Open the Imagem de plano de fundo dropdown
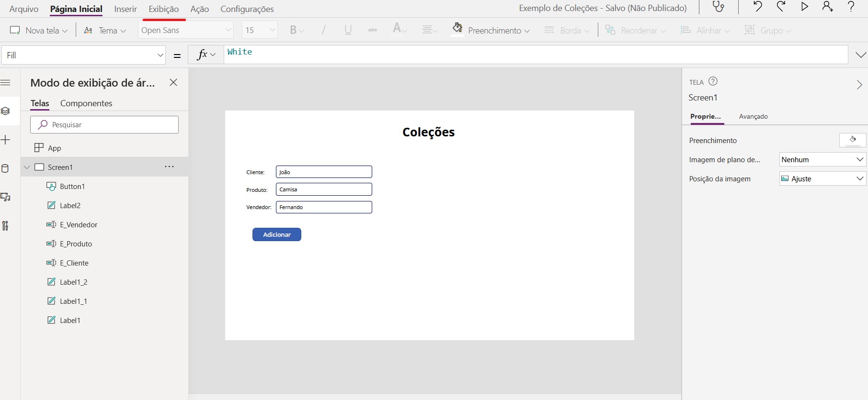This screenshot has width=868, height=400. [822, 159]
